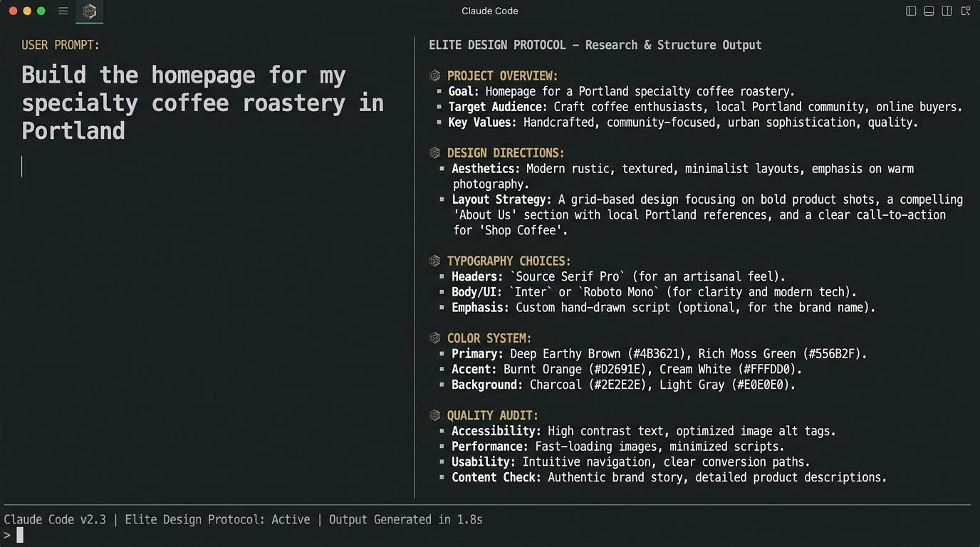This screenshot has height=547, width=980.
Task: Click the hexagon icon beside COLOR SYSTEM
Action: pos(434,338)
